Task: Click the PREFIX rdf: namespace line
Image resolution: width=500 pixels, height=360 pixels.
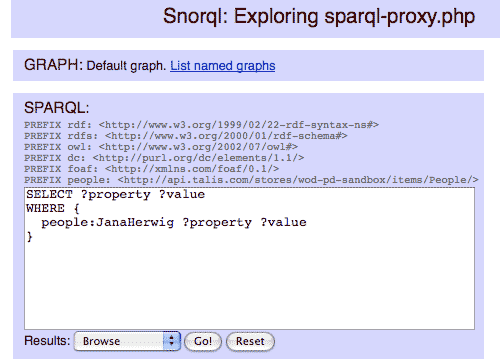Action: coord(201,125)
